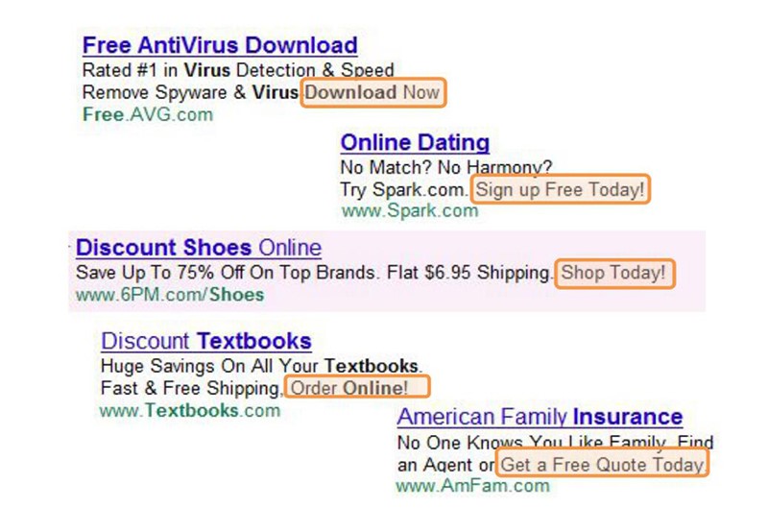Click the www.6PM.com/Shoes URL
The width and height of the screenshot is (768, 532).
tap(170, 295)
